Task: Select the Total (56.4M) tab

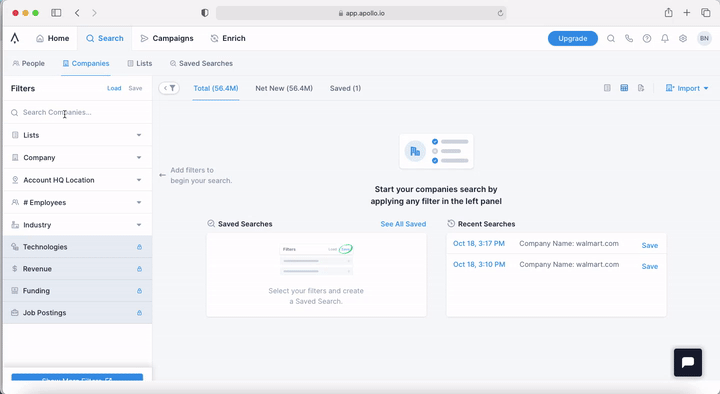Action: 216,88
